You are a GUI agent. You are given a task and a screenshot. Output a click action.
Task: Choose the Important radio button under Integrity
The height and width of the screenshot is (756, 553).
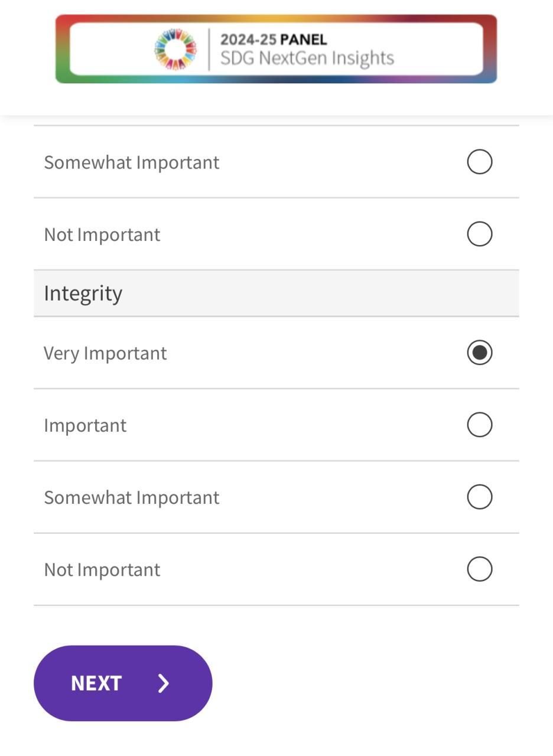click(479, 425)
